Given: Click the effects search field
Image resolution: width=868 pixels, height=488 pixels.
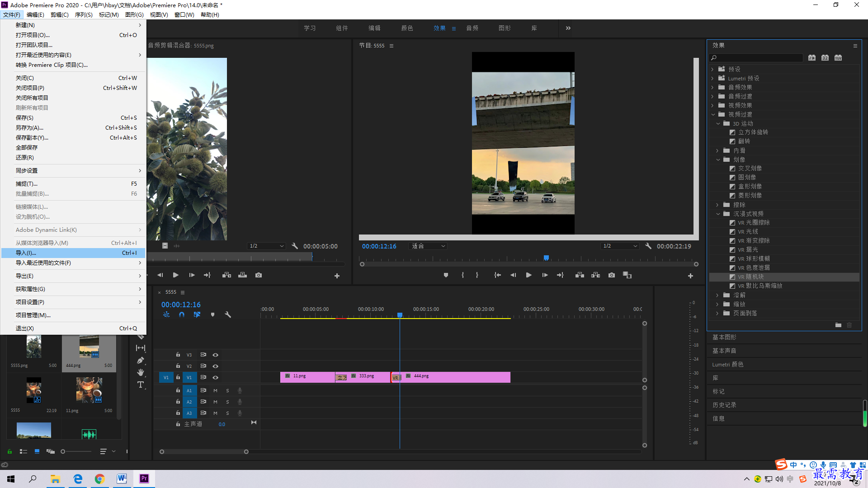Looking at the screenshot, I should point(756,57).
